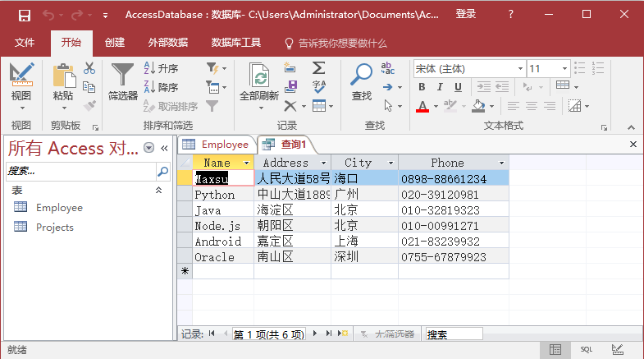The width and height of the screenshot is (644, 359).
Task: Open the 创建 ribbon tab
Action: pos(115,43)
